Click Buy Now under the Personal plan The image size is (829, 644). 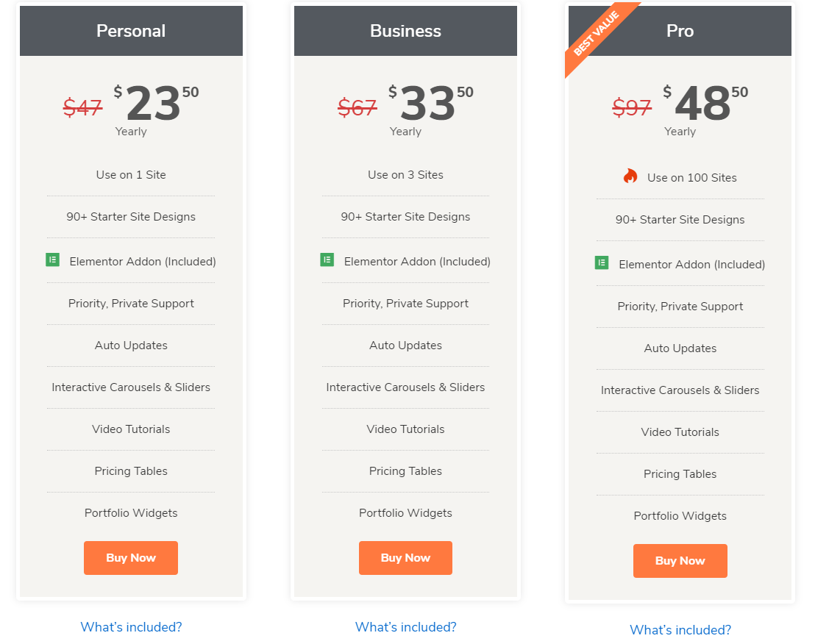coord(130,557)
